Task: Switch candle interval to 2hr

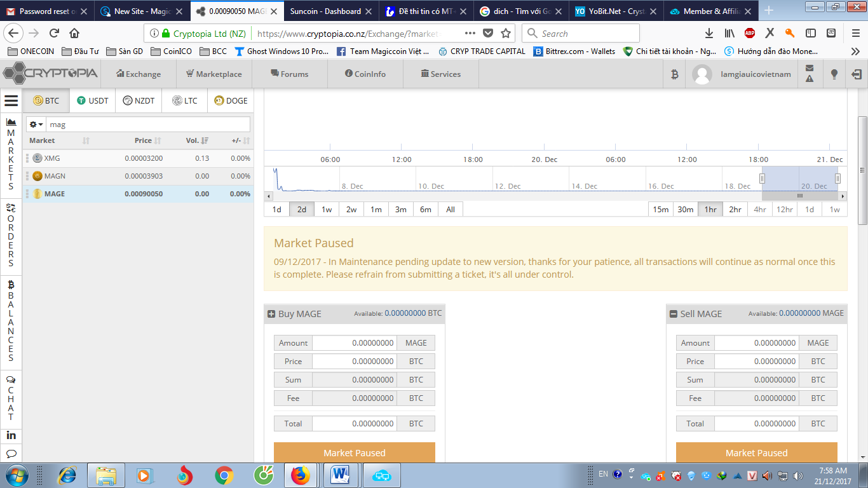Action: tap(735, 209)
